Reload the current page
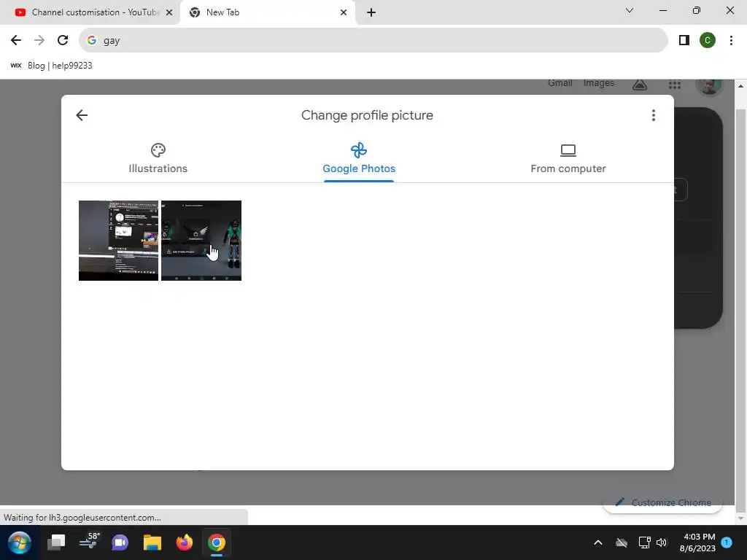This screenshot has width=747, height=560. click(x=63, y=41)
